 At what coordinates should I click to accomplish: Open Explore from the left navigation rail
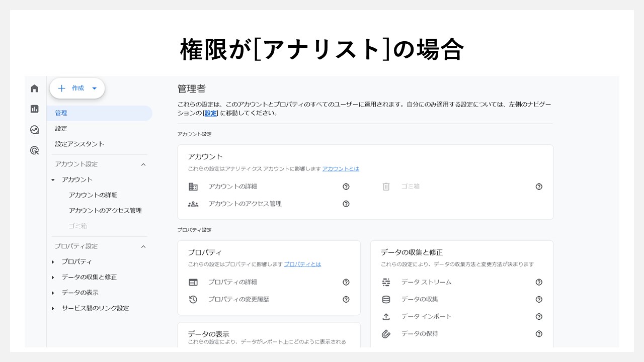coord(34,130)
